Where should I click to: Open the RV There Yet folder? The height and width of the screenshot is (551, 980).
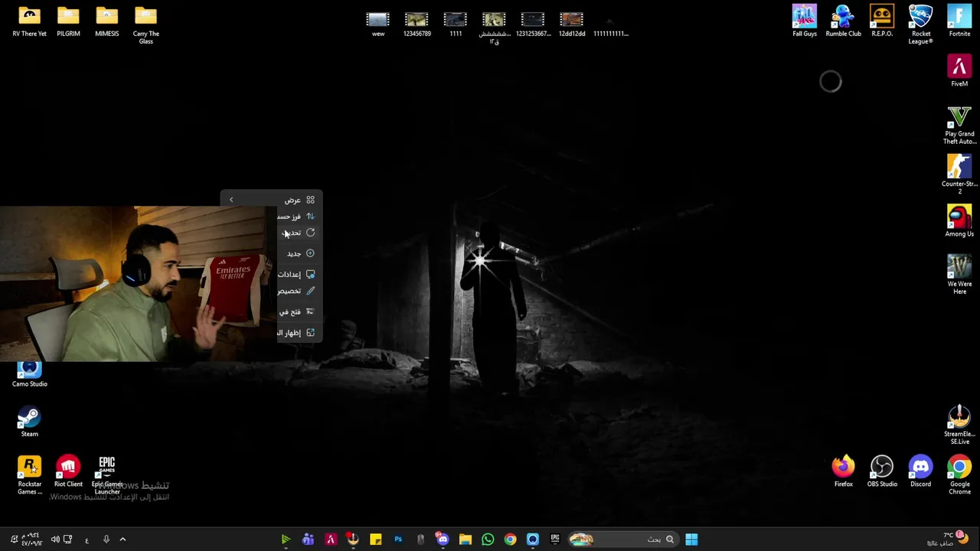(29, 22)
